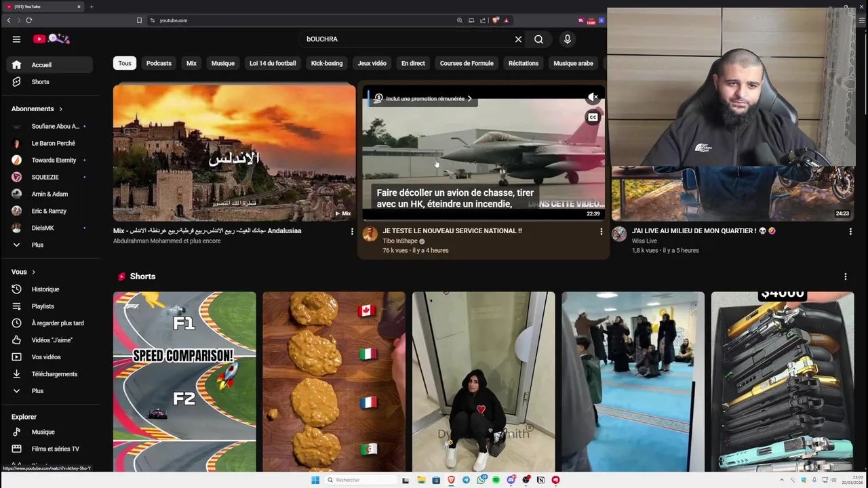Open Téléchargements in the sidebar
The image size is (868, 488).
[50, 374]
